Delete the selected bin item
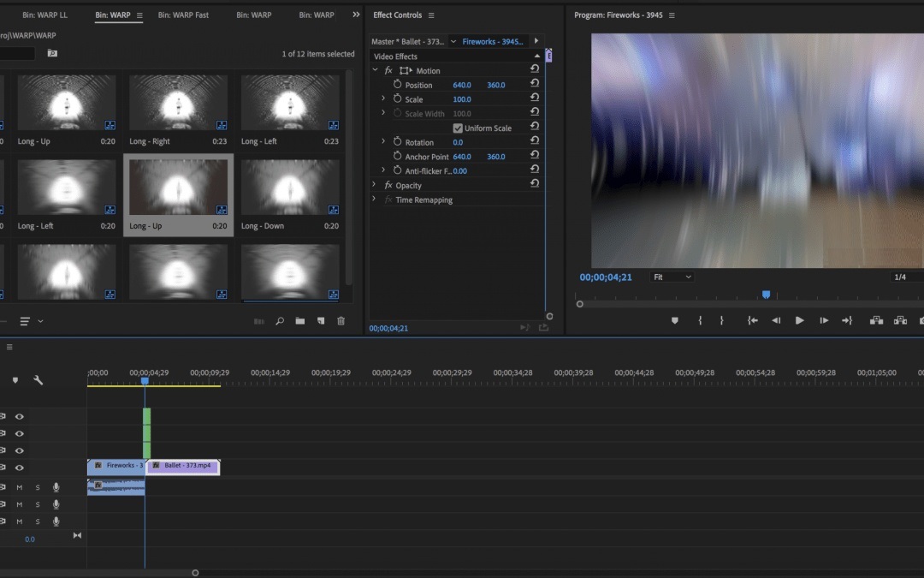 [341, 321]
